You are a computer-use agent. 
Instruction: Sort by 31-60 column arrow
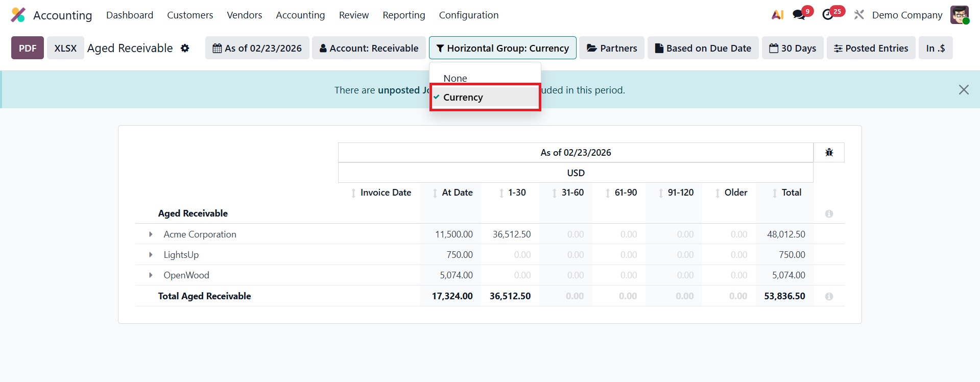(x=554, y=193)
